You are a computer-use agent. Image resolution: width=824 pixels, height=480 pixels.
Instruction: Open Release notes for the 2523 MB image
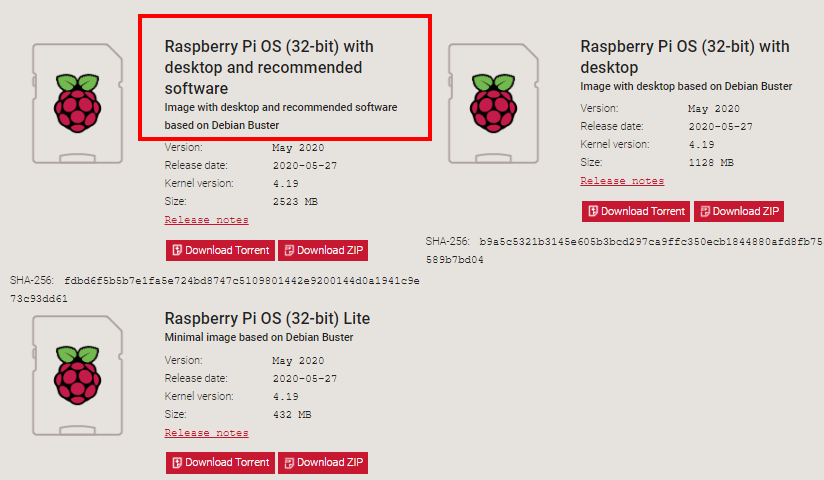(x=207, y=220)
